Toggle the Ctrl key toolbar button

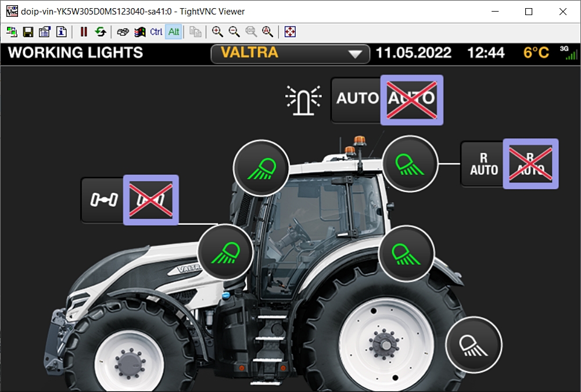tap(156, 32)
